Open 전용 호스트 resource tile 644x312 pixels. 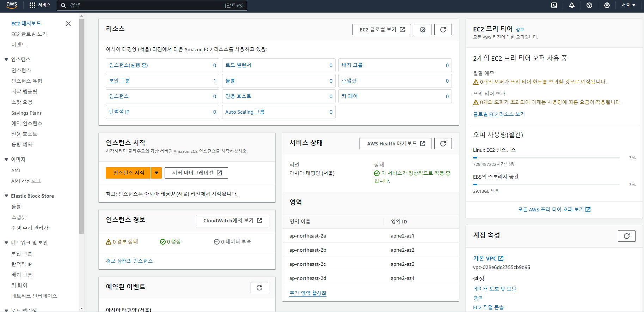point(279,96)
